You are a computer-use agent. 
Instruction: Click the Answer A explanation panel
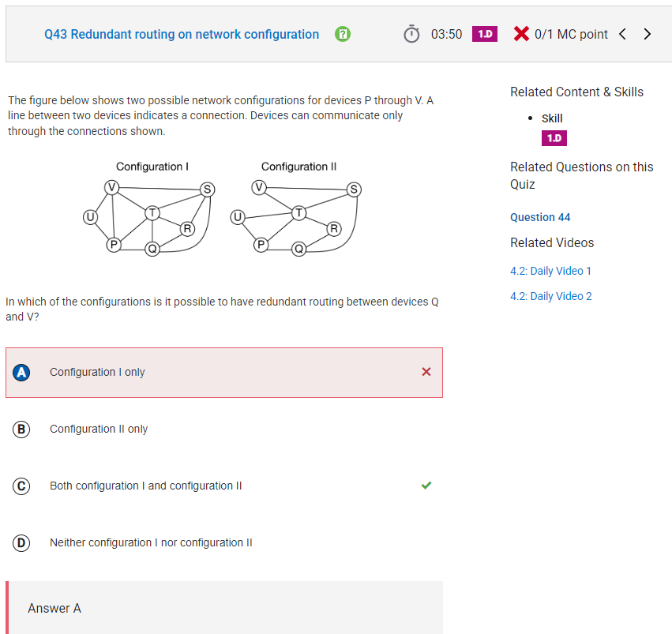click(x=224, y=607)
